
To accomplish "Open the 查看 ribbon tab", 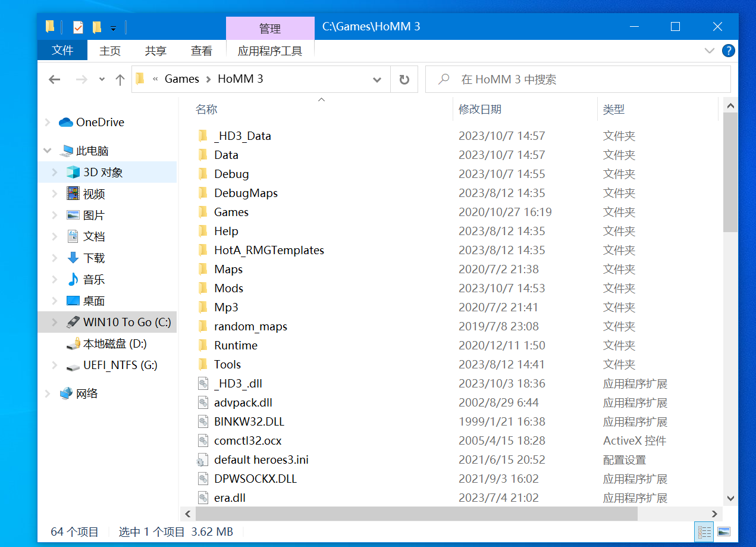I will click(x=202, y=51).
